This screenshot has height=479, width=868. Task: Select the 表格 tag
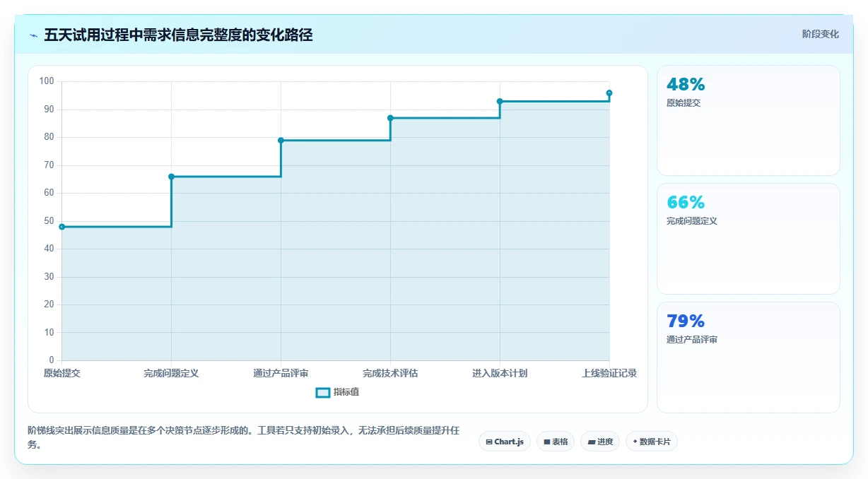[x=556, y=442]
